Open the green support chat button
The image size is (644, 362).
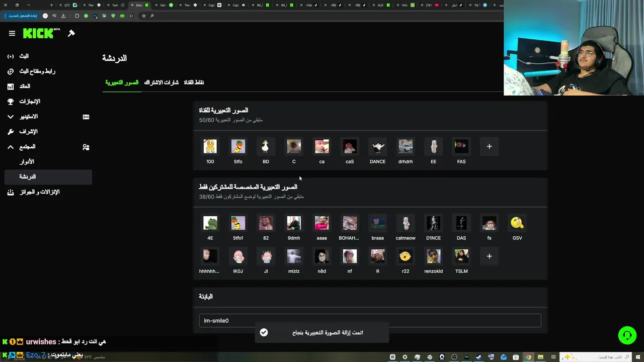627,335
